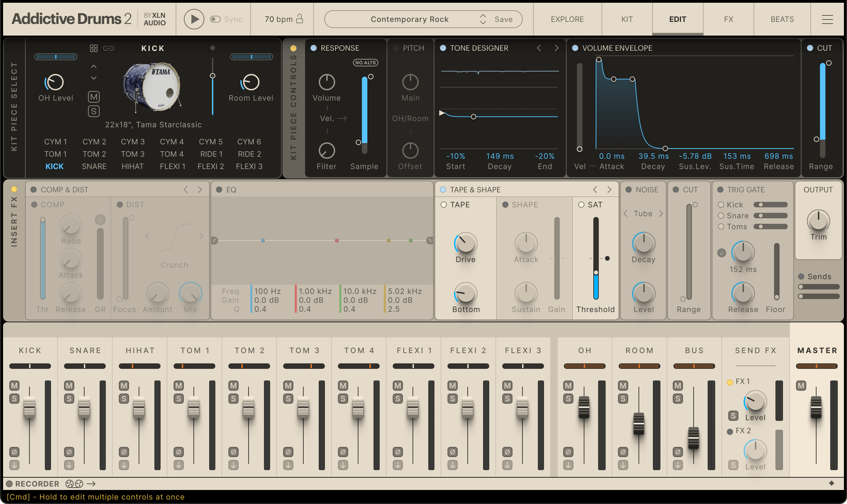Switch to the EXPLORE tab
The width and height of the screenshot is (847, 504).
(x=567, y=19)
